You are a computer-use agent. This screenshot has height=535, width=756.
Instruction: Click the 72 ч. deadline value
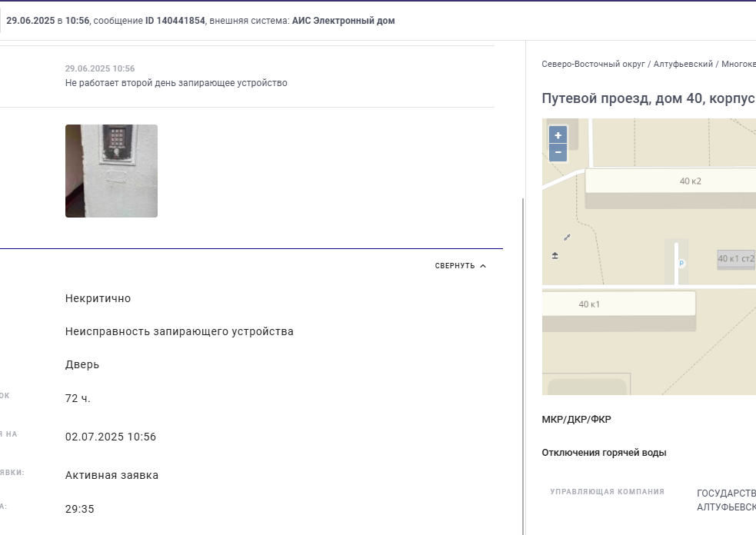tap(78, 399)
